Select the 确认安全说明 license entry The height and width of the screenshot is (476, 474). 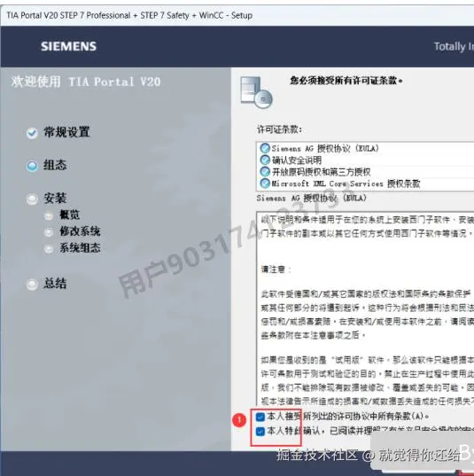point(297,160)
